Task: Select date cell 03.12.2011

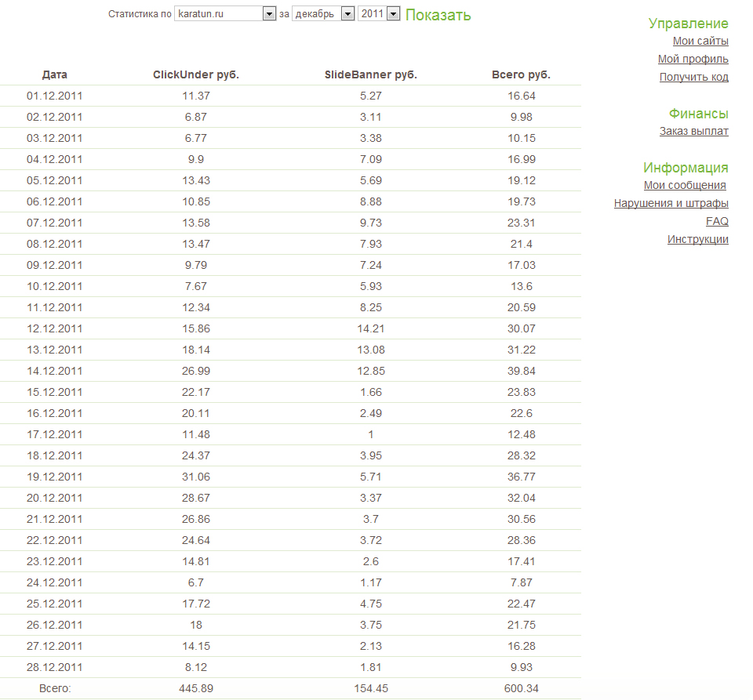Action: 55,138
